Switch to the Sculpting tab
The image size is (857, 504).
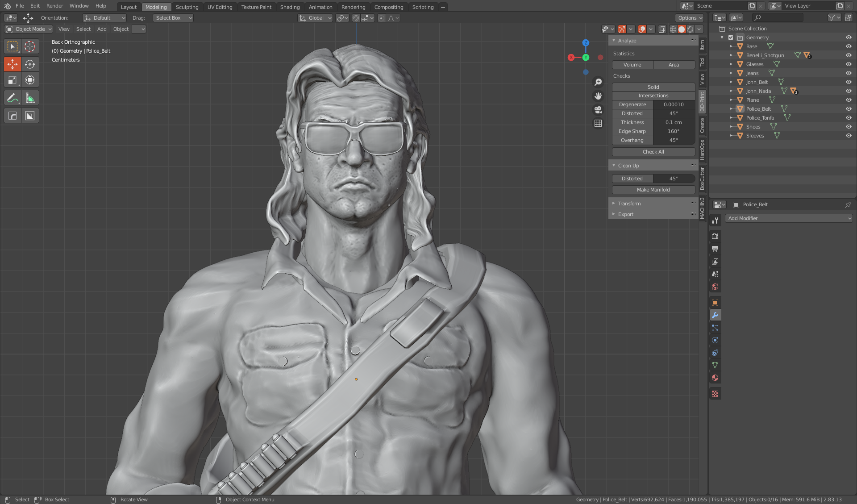tap(187, 7)
